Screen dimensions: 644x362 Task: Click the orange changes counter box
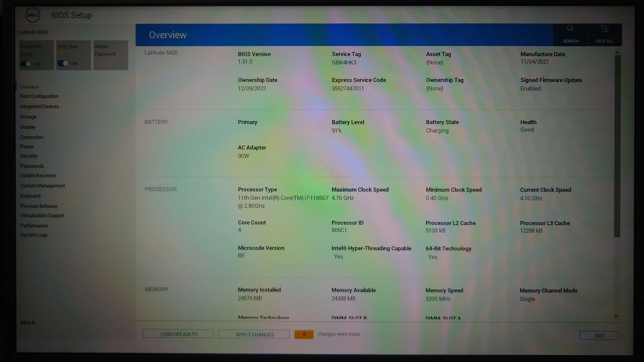pyautogui.click(x=304, y=334)
